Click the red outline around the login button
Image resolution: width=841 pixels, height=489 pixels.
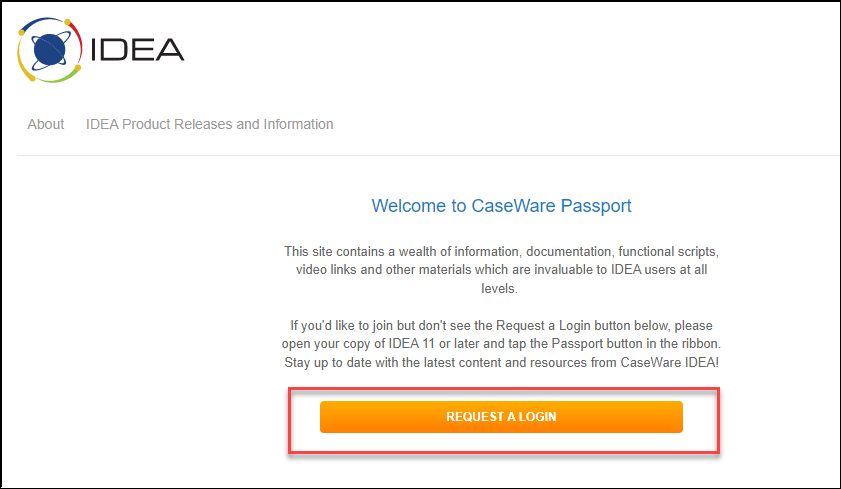tap(504, 389)
